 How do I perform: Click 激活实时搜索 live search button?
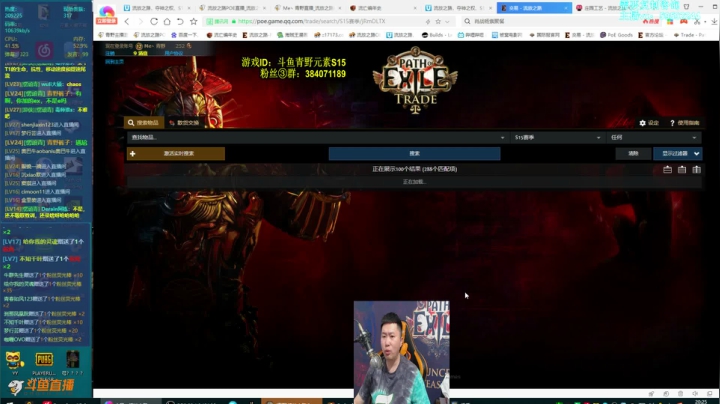pos(176,153)
